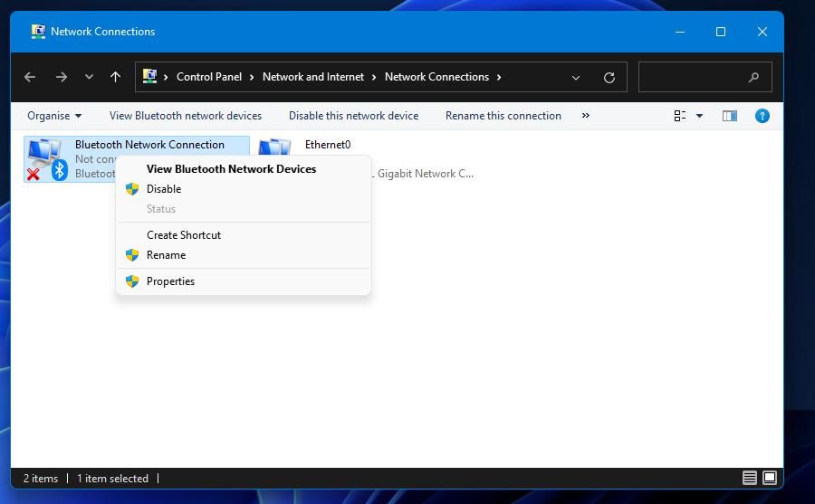Screen dimensions: 815x504
Task: Click the search magnifier icon
Action: tap(753, 78)
